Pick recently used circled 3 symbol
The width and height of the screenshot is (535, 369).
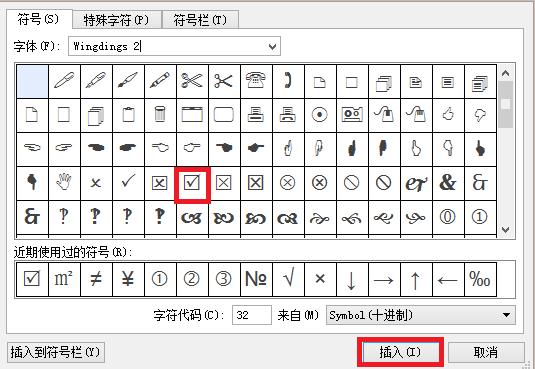click(224, 279)
